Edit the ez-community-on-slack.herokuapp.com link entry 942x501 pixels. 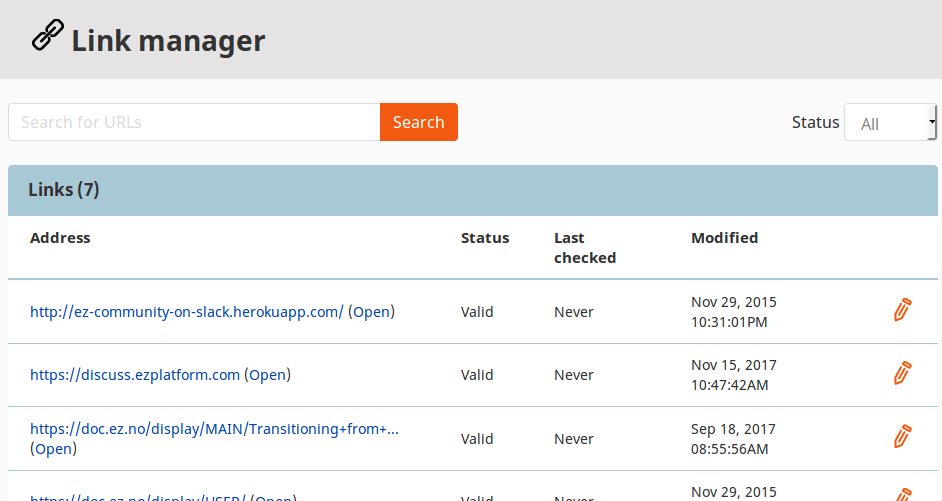[x=902, y=311]
